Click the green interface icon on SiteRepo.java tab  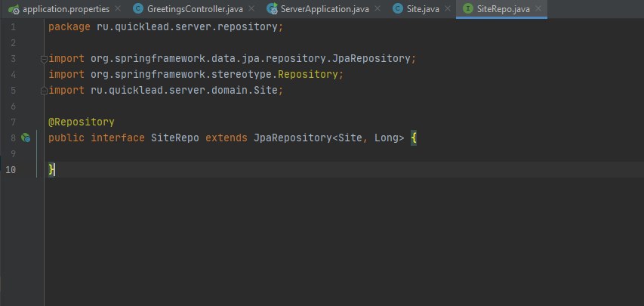coord(468,9)
